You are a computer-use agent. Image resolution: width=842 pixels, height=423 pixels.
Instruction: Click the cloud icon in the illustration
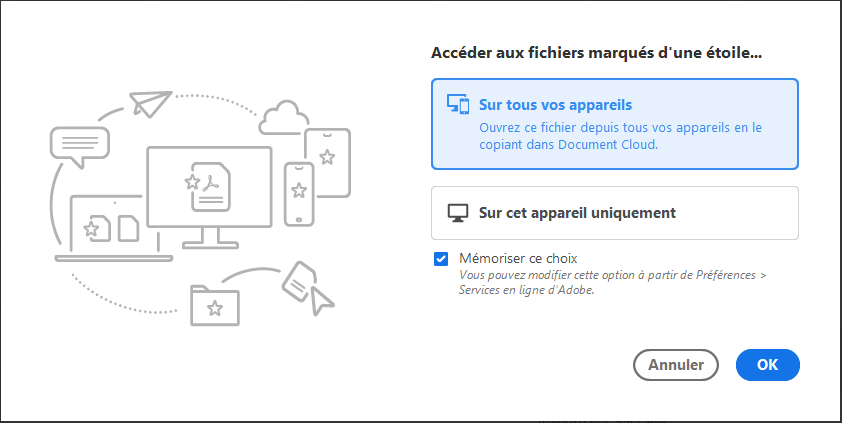pos(281,116)
